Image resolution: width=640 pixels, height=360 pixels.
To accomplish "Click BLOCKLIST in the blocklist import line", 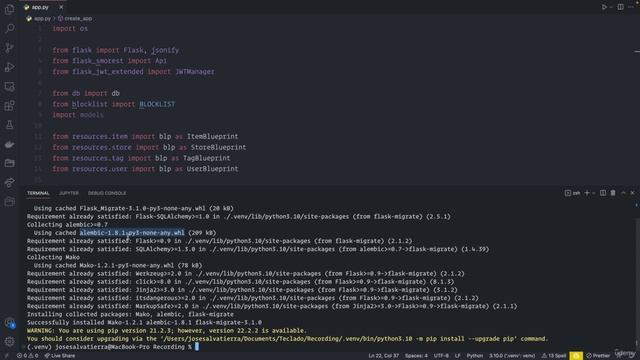I will (157, 104).
